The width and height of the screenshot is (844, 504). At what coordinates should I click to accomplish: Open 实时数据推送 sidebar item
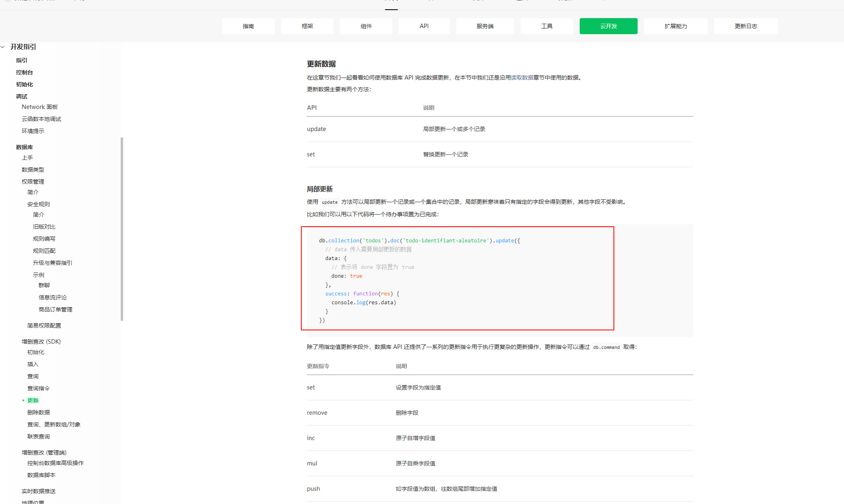pyautogui.click(x=38, y=491)
